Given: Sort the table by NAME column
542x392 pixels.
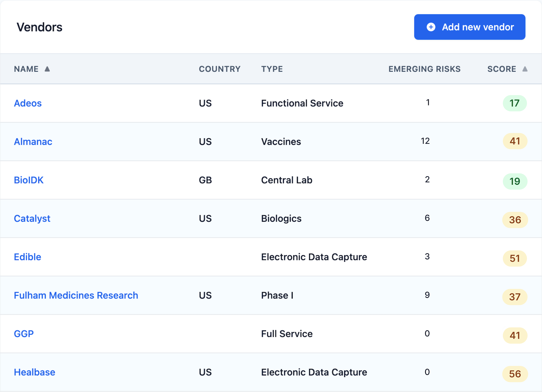Looking at the screenshot, I should [x=26, y=69].
